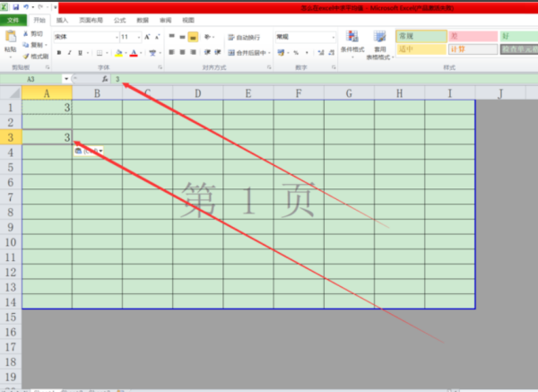Image resolution: width=538 pixels, height=392 pixels.
Task: Apply the Normal (常规) cell style
Action: (x=421, y=36)
